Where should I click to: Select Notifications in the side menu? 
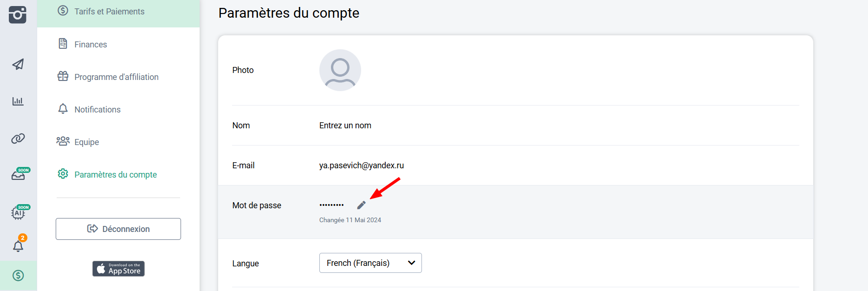[x=97, y=110]
